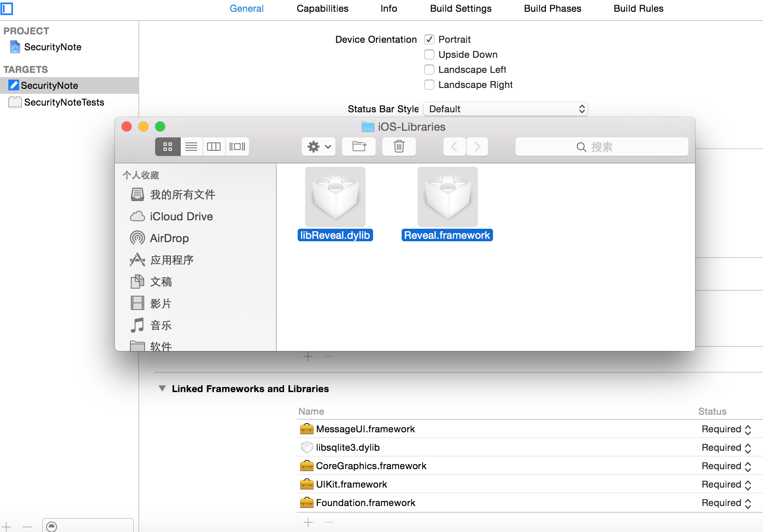Click the Status column header
Image resolution: width=763 pixels, height=532 pixels.
point(712,411)
